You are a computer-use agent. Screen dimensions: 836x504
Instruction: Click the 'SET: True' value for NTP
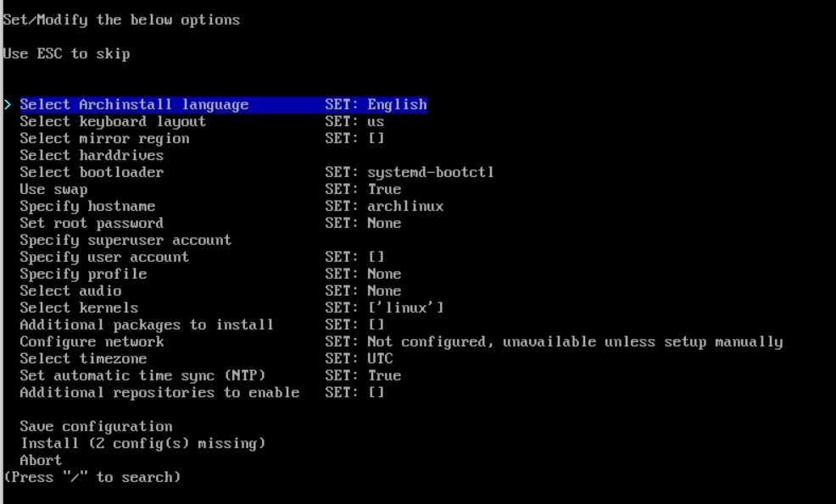pyautogui.click(x=363, y=376)
